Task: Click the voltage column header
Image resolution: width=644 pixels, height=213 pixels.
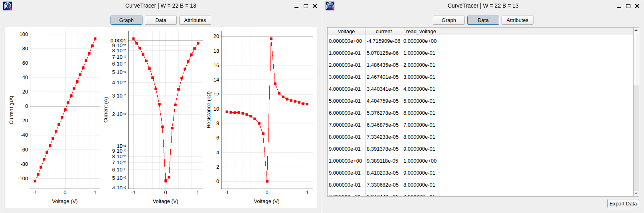Action: (x=346, y=31)
